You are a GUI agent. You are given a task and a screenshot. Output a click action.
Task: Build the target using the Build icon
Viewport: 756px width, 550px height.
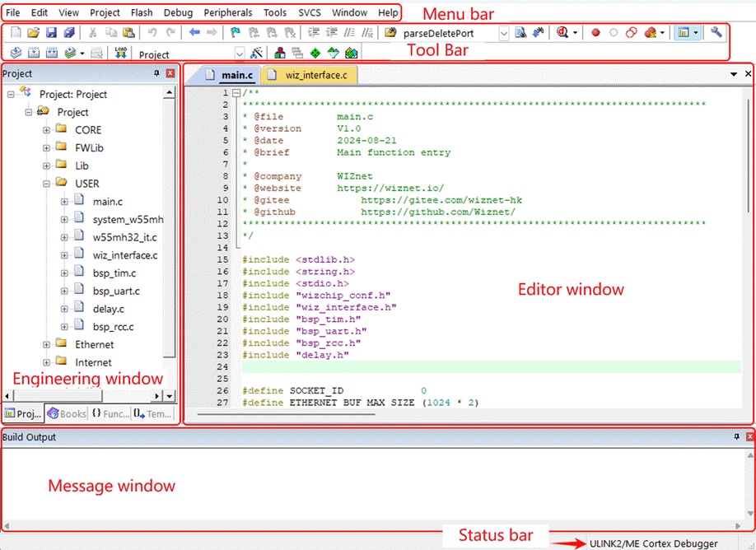pos(34,53)
